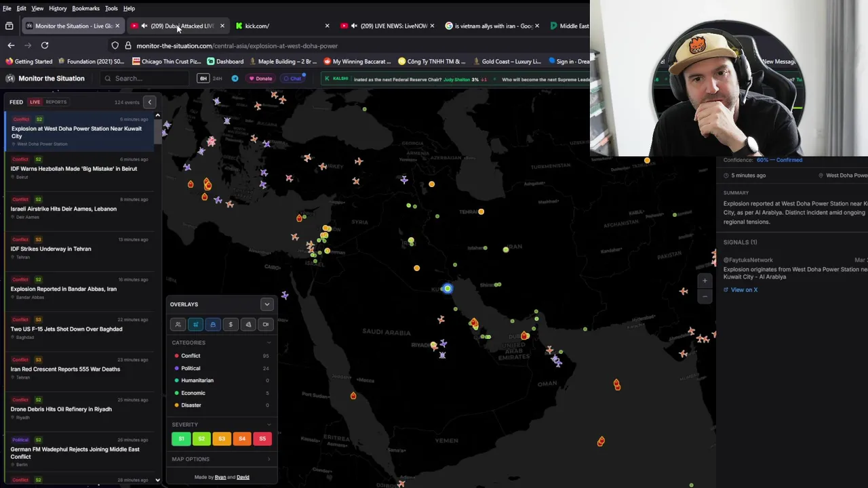Collapse the Categories section chevron
The width and height of the screenshot is (868, 488).
(x=269, y=343)
